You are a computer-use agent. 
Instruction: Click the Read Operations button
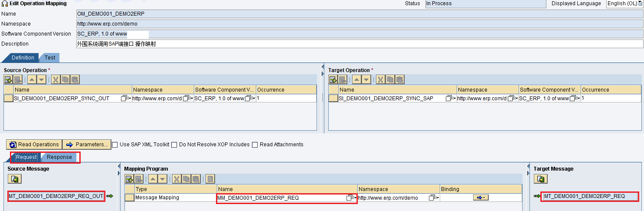[x=34, y=145]
